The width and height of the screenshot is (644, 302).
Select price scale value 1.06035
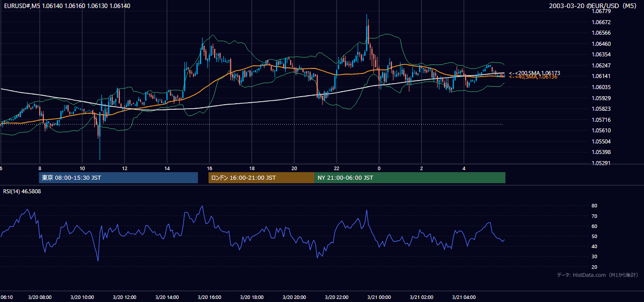click(x=602, y=87)
